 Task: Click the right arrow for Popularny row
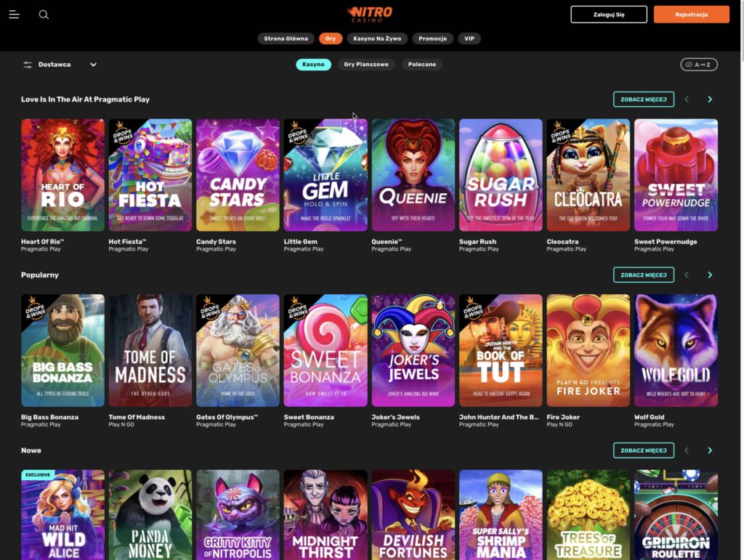click(x=711, y=275)
